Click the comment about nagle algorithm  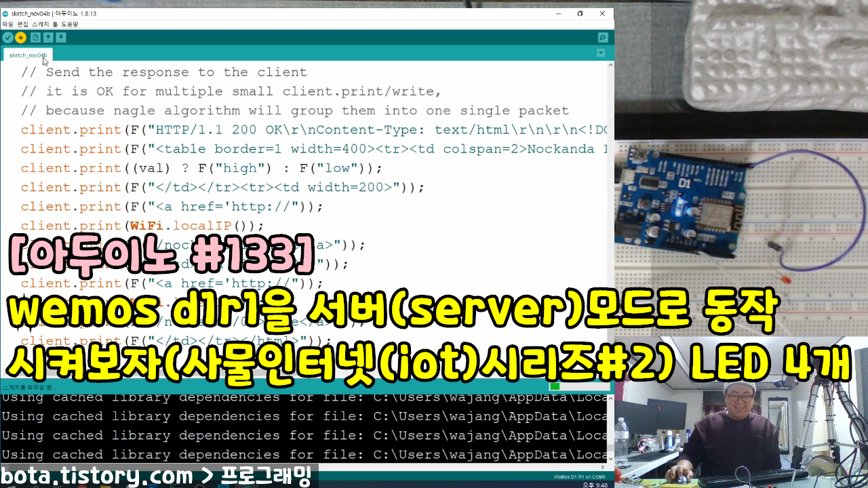(x=295, y=110)
